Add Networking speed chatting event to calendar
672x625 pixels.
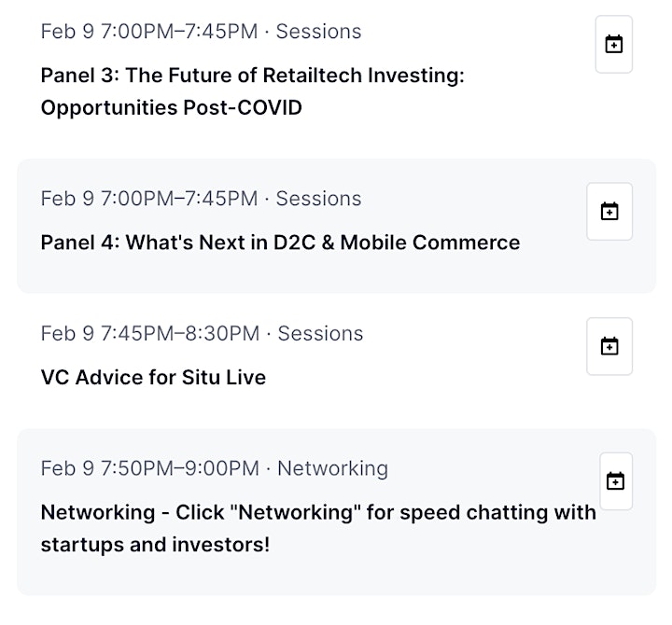point(616,481)
